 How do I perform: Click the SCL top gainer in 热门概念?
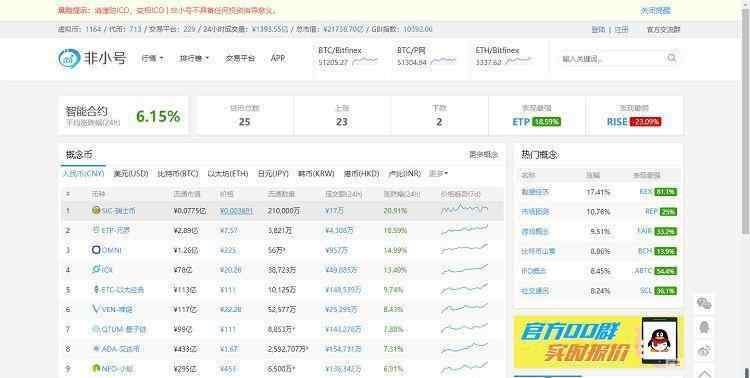[x=646, y=290]
